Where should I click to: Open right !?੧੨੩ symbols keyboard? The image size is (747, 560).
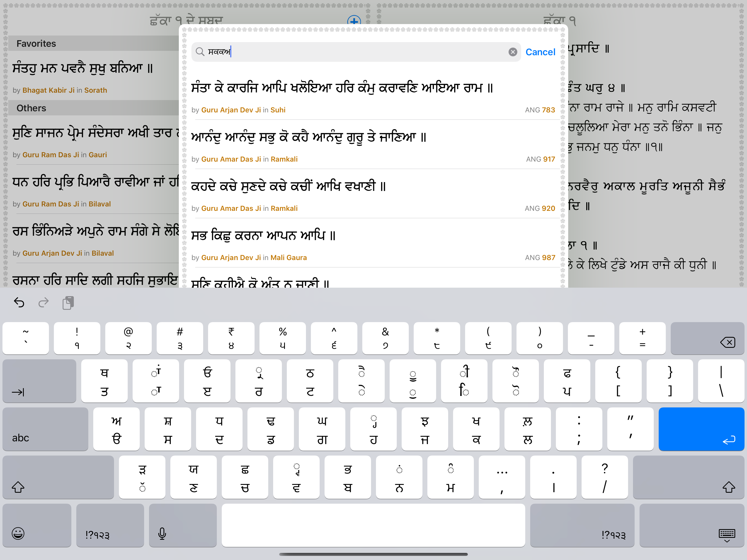582,525
